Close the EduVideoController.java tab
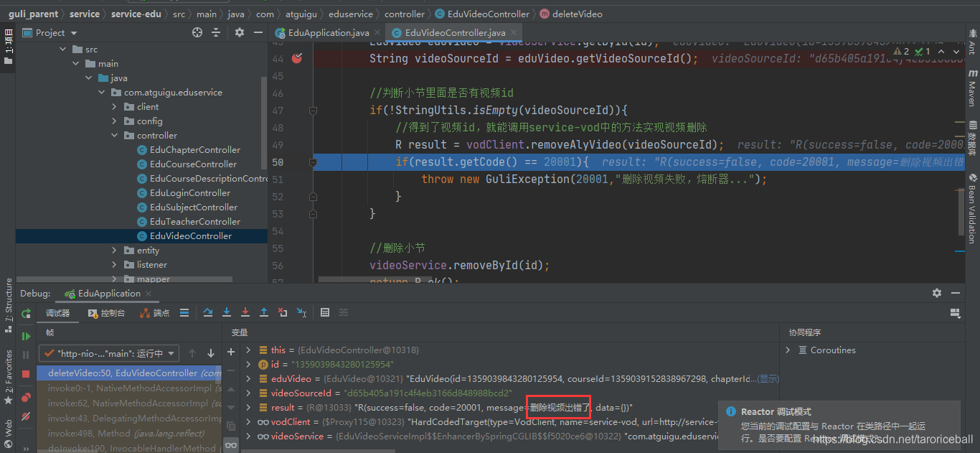980x453 pixels. pos(515,33)
